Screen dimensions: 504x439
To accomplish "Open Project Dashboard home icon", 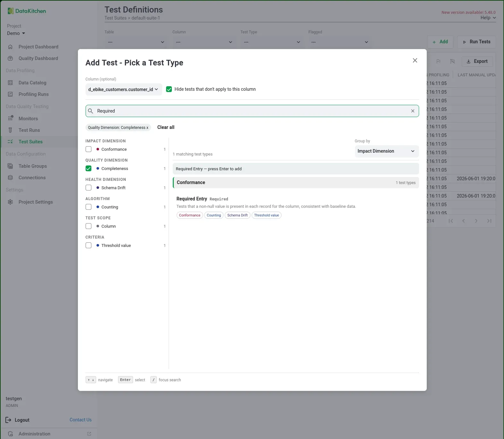I will click(x=10, y=47).
